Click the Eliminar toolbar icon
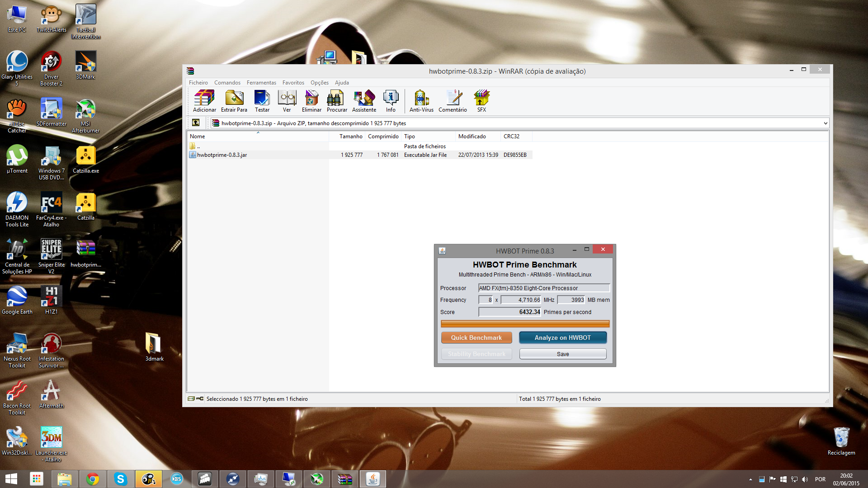Viewport: 868px width, 488px height. [x=312, y=101]
